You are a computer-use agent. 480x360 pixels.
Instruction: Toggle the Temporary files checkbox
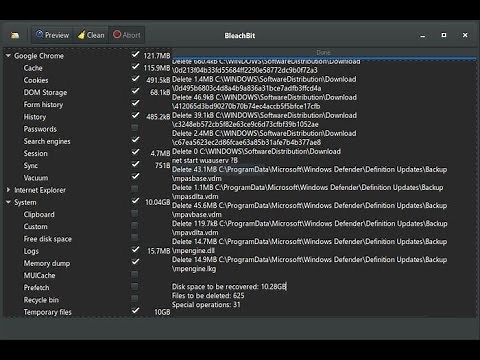click(135, 311)
